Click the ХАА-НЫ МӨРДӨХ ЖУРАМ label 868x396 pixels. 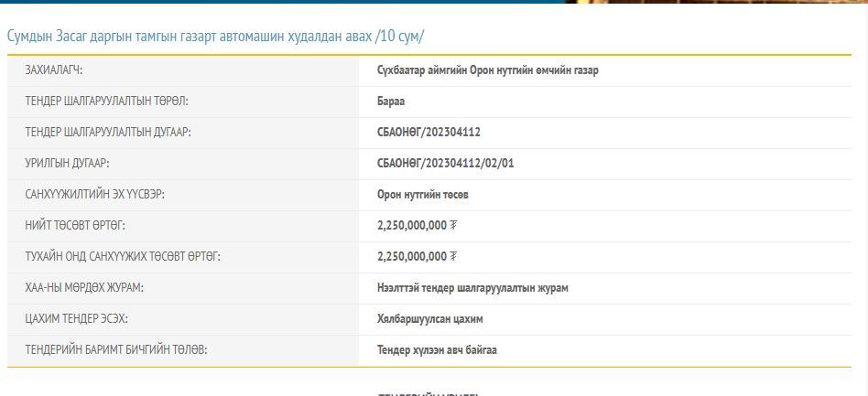click(84, 288)
